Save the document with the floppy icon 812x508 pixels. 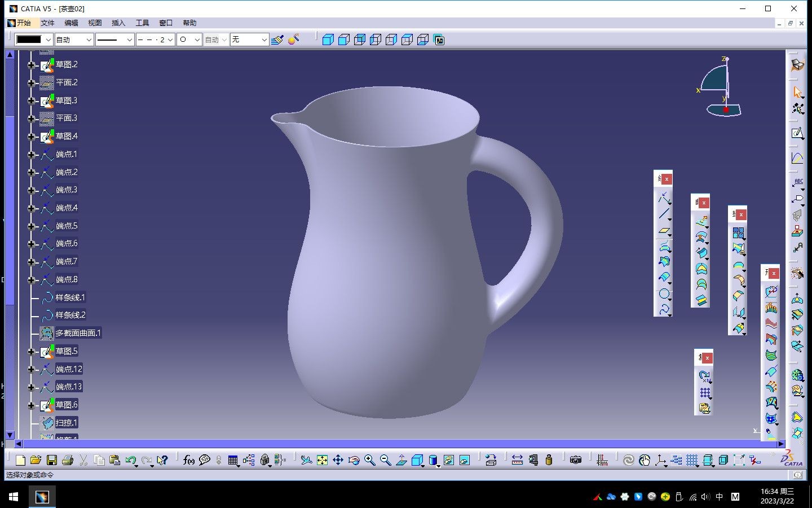pos(51,460)
